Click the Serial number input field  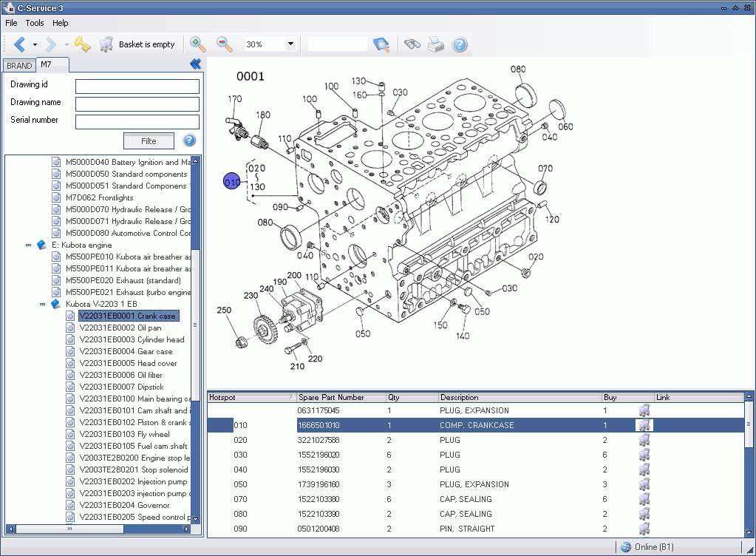[137, 121]
